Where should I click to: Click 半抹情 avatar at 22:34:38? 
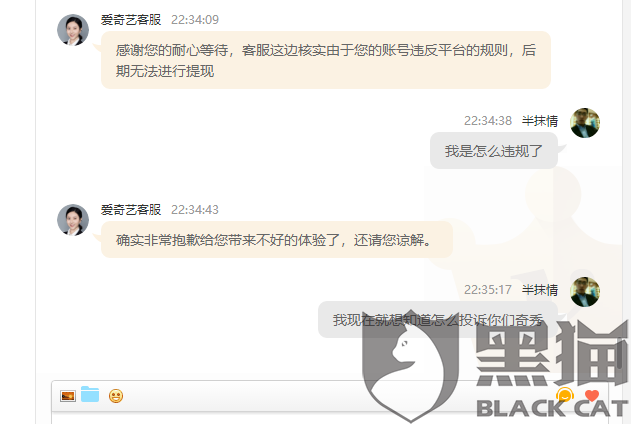click(x=585, y=123)
